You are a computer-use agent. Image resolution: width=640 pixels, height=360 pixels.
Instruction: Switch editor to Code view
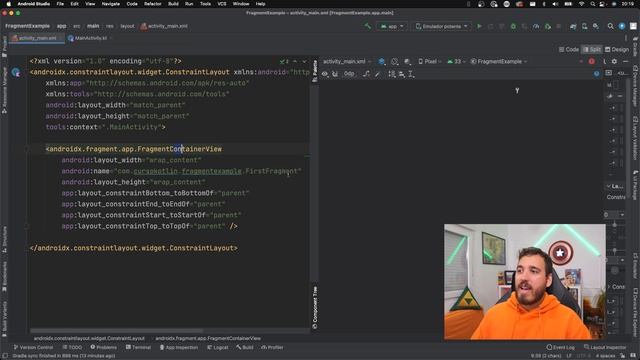pos(569,49)
